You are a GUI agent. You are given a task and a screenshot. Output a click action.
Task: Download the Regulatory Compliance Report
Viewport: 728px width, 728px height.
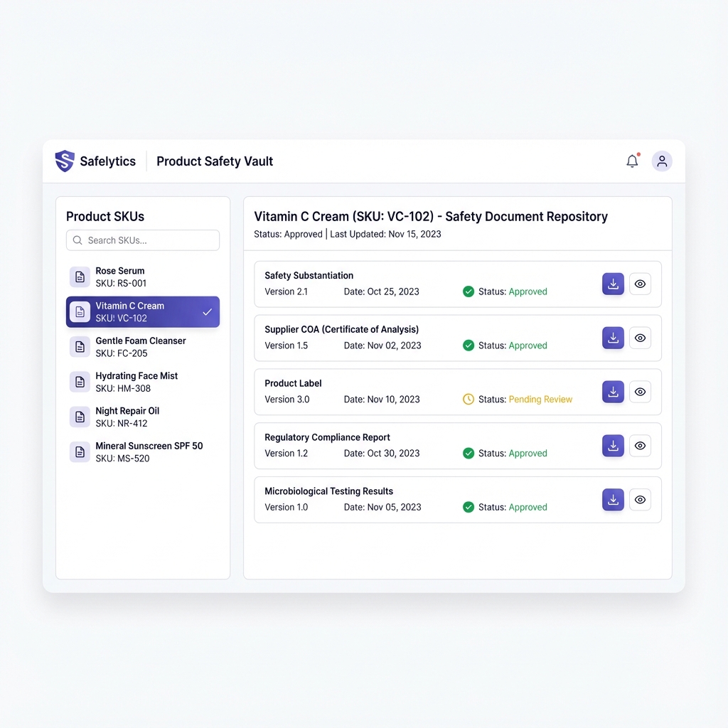[x=613, y=446]
